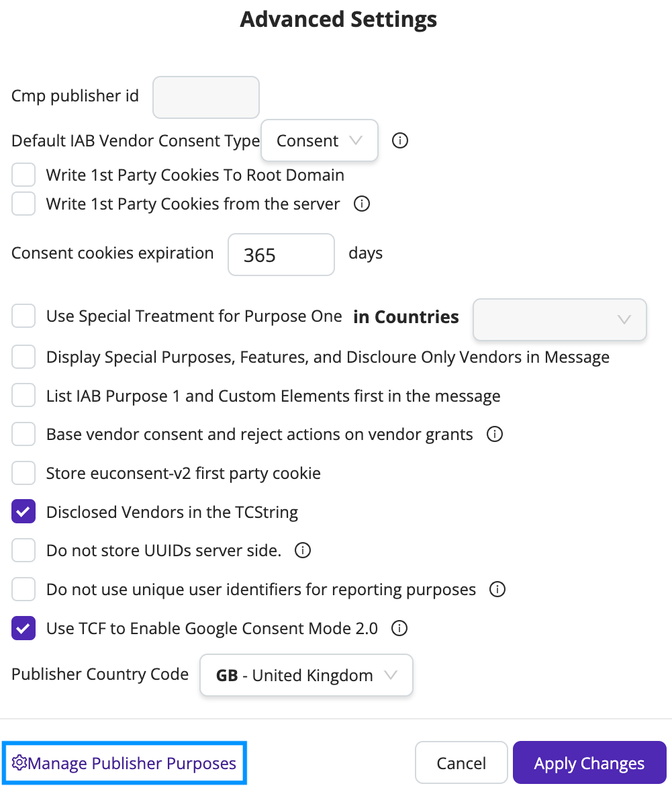The height and width of the screenshot is (792, 672).
Task: Click info icon beside Base vendor consent and reject actions
Action: coord(494,434)
